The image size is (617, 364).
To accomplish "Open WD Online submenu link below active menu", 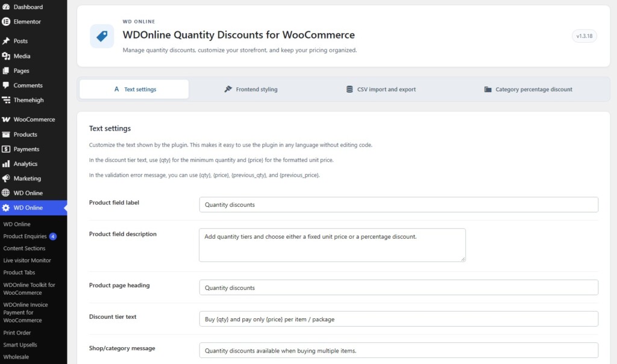I will pos(17,224).
